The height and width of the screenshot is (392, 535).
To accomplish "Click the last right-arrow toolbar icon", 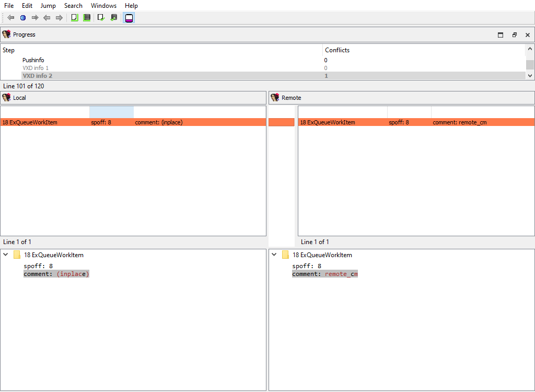I will (59, 18).
